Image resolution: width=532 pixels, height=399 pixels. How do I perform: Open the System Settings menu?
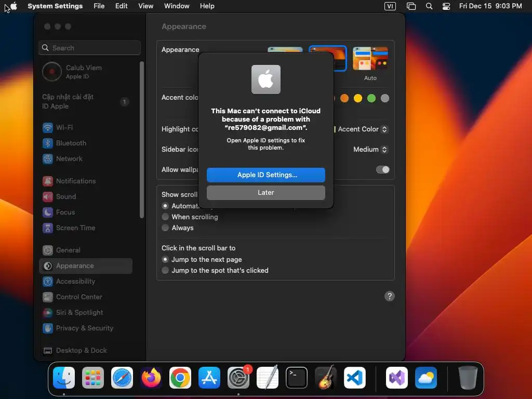[55, 6]
